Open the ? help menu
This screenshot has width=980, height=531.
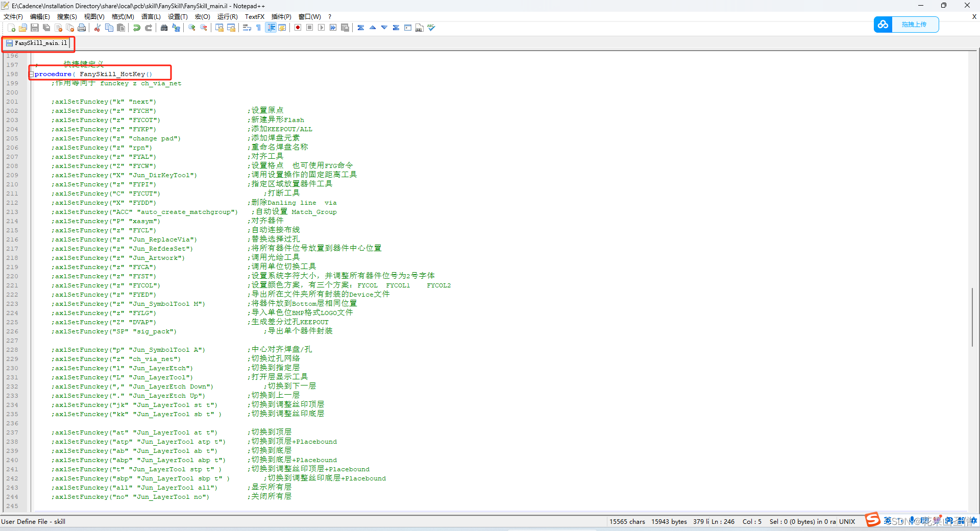(330, 17)
